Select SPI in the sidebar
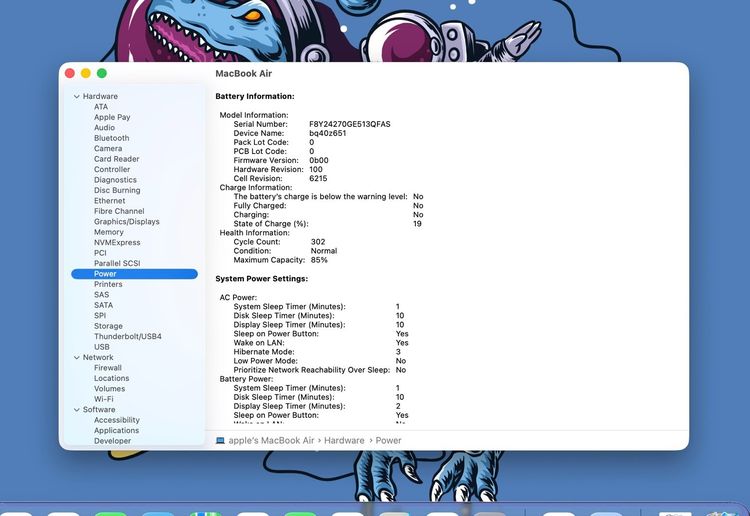Image resolution: width=750 pixels, height=516 pixels. point(100,316)
